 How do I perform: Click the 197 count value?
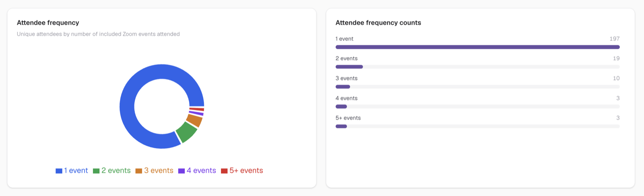(615, 39)
